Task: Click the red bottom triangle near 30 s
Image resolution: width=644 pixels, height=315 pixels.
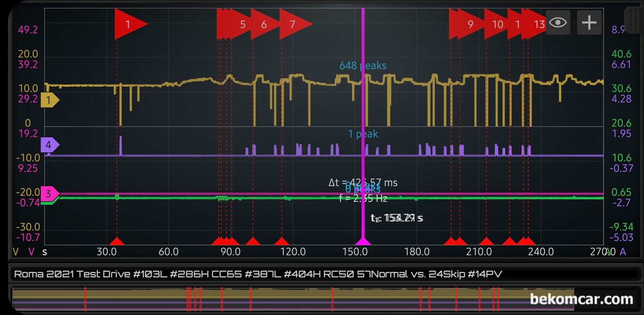Action: [x=116, y=241]
